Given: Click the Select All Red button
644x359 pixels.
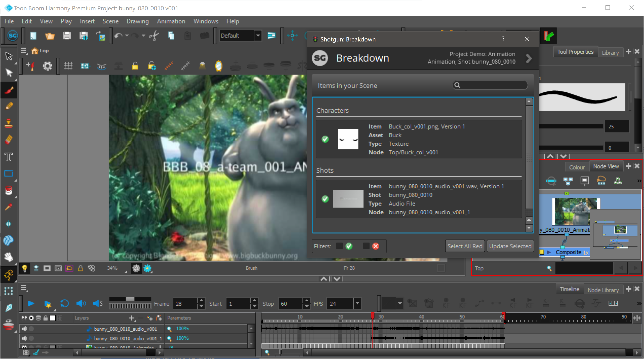Looking at the screenshot, I should (465, 246).
